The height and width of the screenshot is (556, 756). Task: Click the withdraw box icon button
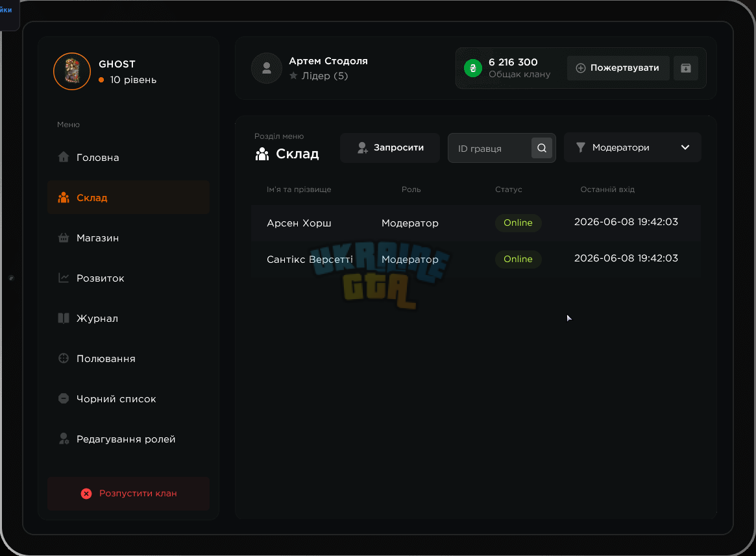pyautogui.click(x=686, y=68)
